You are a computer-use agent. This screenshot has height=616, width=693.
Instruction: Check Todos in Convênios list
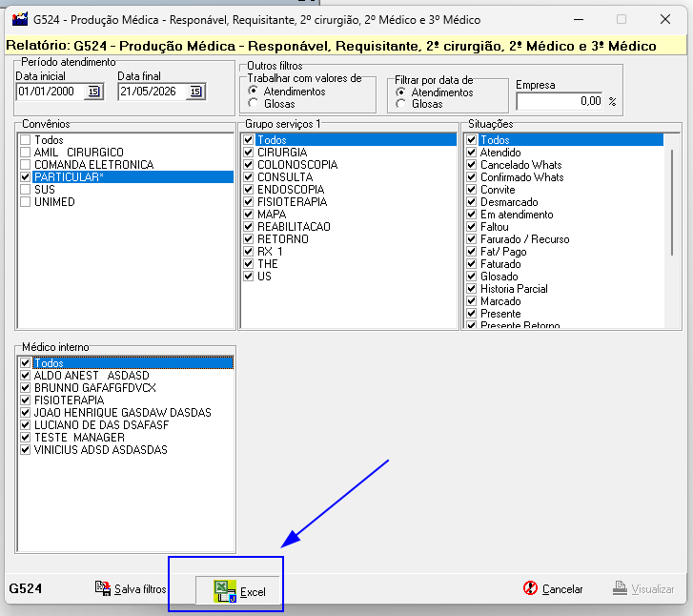tap(25, 140)
